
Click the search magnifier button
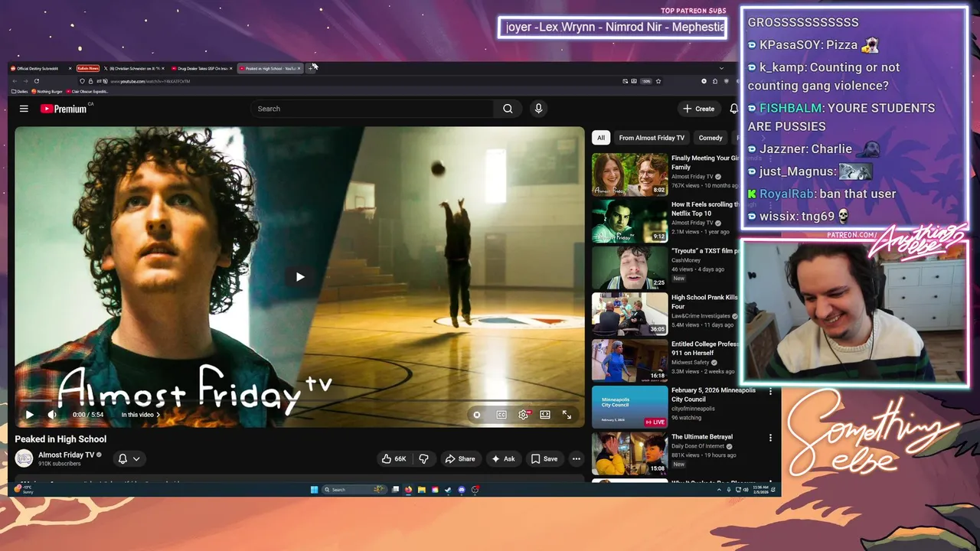pos(508,109)
